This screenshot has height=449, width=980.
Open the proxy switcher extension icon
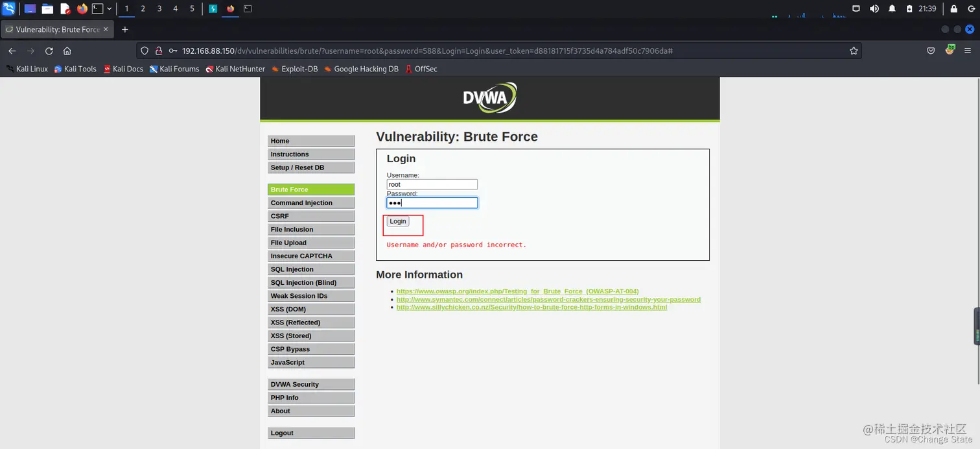[950, 50]
